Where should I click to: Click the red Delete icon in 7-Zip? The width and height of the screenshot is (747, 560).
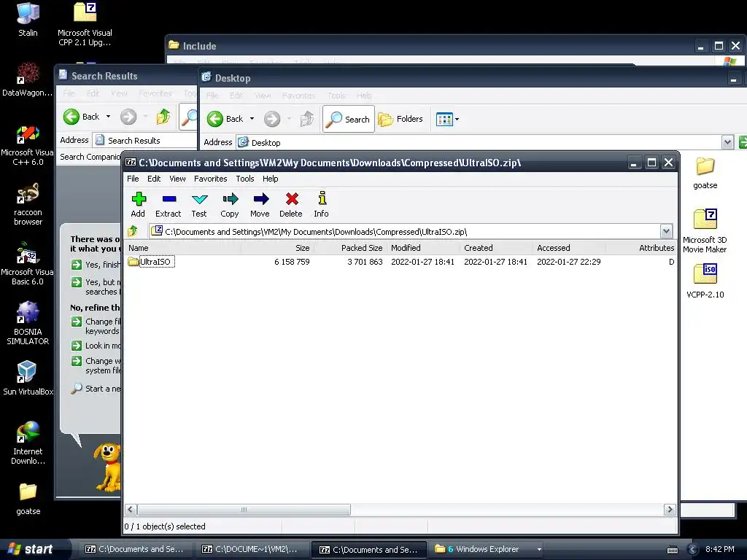pyautogui.click(x=291, y=205)
